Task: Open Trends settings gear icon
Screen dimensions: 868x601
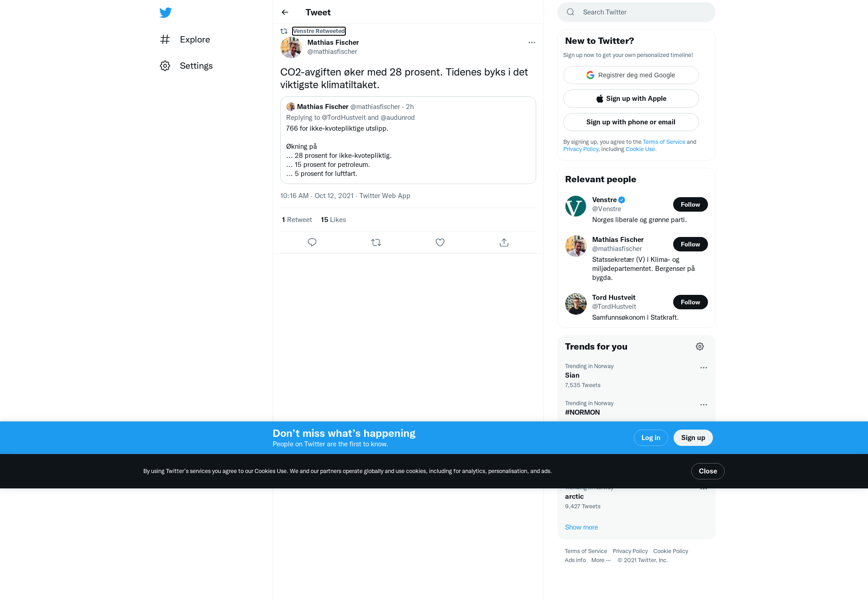Action: [x=700, y=346]
